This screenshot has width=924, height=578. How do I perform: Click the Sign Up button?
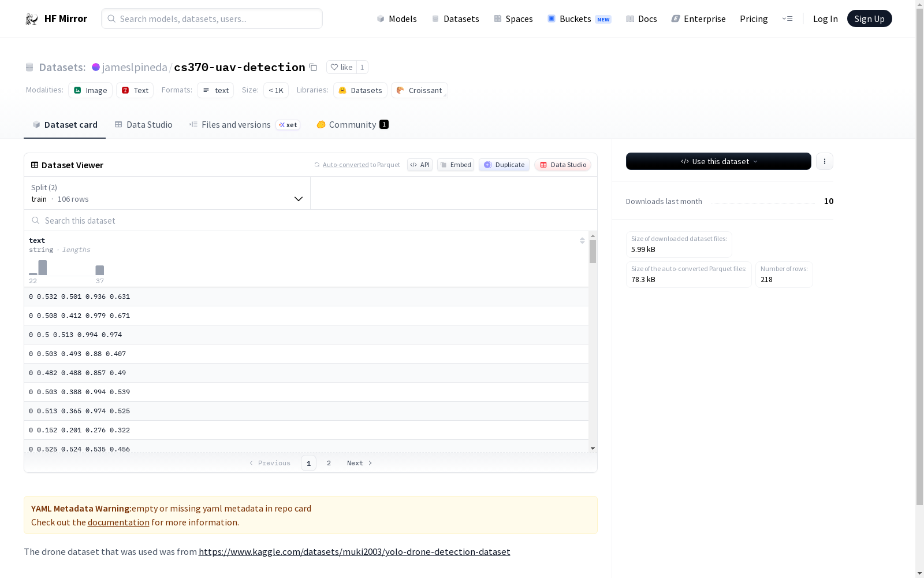coord(869,18)
